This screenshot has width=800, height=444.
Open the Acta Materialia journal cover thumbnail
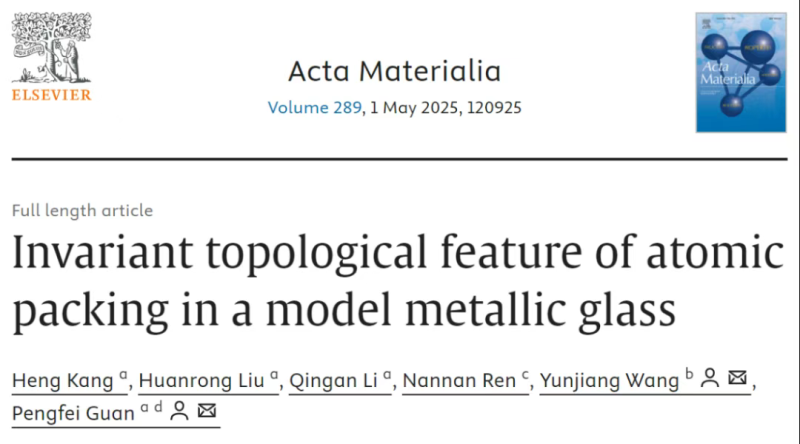[x=741, y=72]
